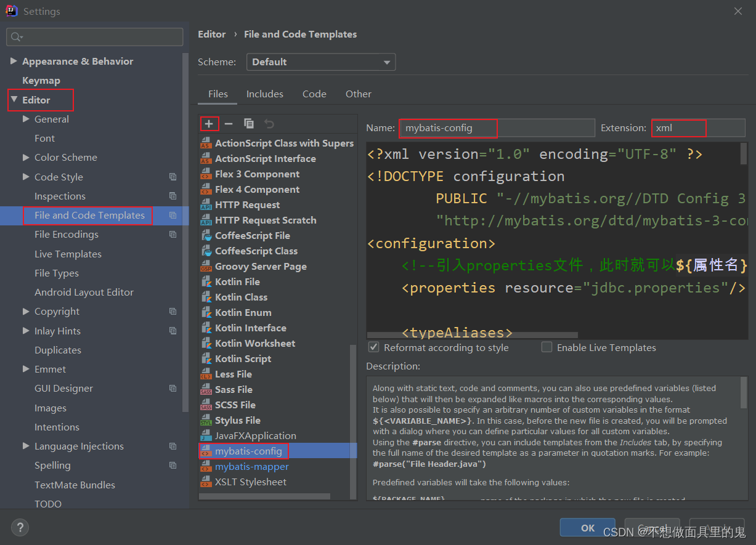Open File Types settings
The width and height of the screenshot is (756, 545).
(57, 273)
